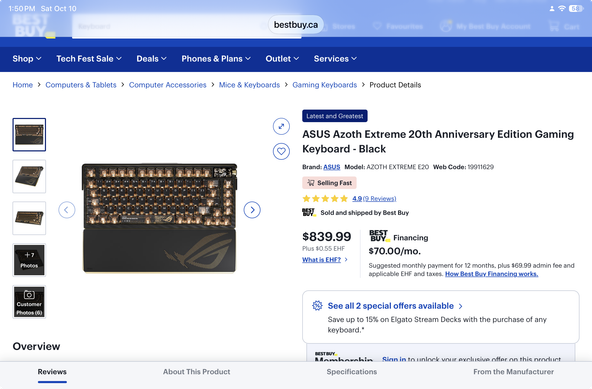Open the 4.9 (9 Reviews) rating link

(x=374, y=199)
